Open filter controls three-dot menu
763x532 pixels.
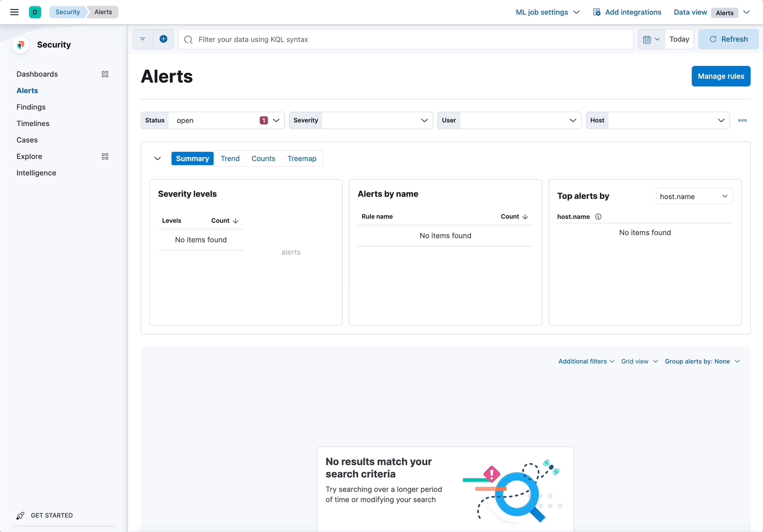tap(742, 120)
